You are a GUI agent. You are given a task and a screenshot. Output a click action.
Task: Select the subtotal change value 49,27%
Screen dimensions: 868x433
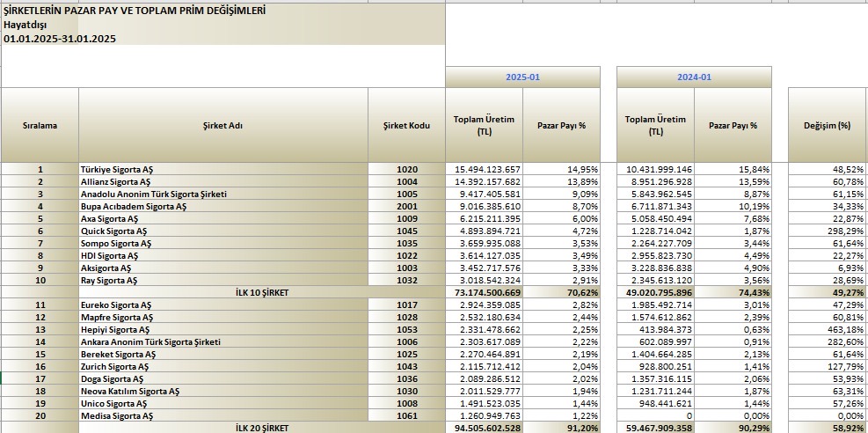click(x=827, y=292)
